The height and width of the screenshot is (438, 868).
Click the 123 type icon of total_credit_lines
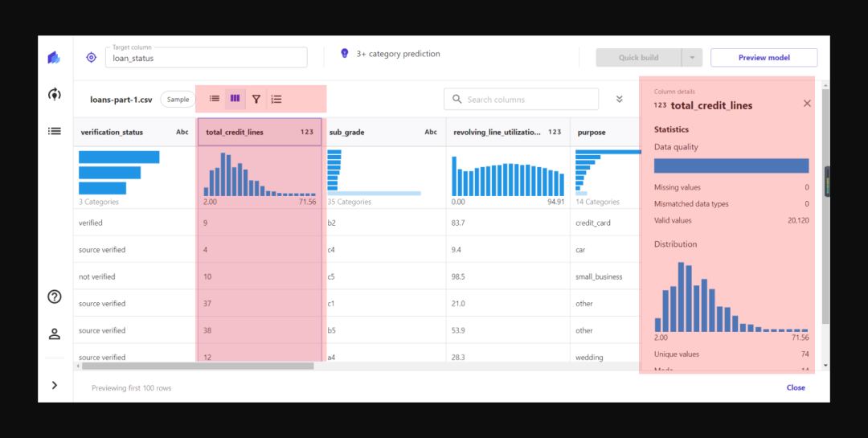pyautogui.click(x=307, y=132)
